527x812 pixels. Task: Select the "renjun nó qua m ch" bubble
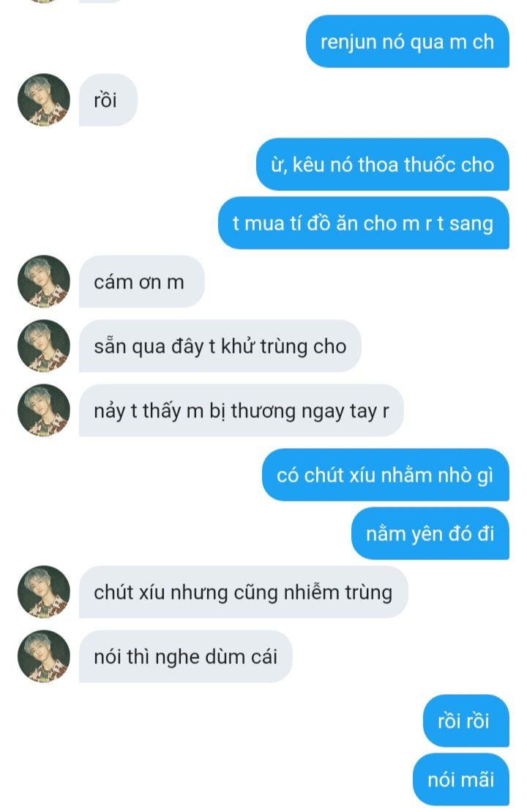(408, 42)
